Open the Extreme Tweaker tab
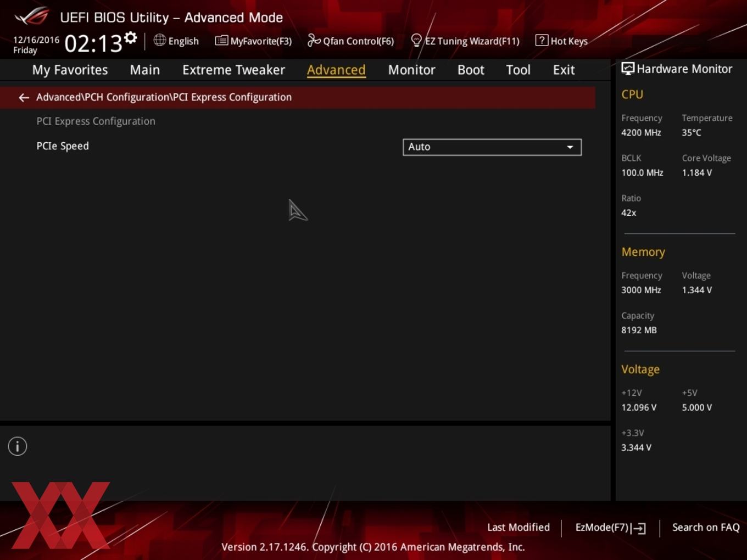This screenshot has width=747, height=560. click(234, 70)
